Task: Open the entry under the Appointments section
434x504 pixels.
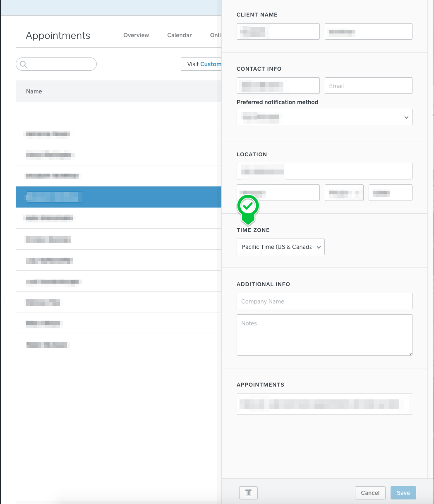Action: tap(324, 404)
